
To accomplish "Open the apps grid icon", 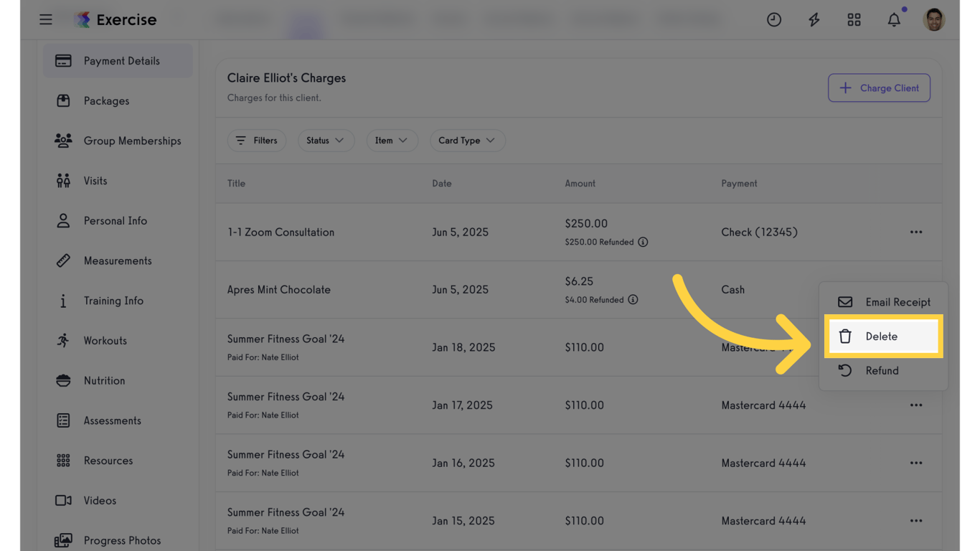I will tap(854, 19).
